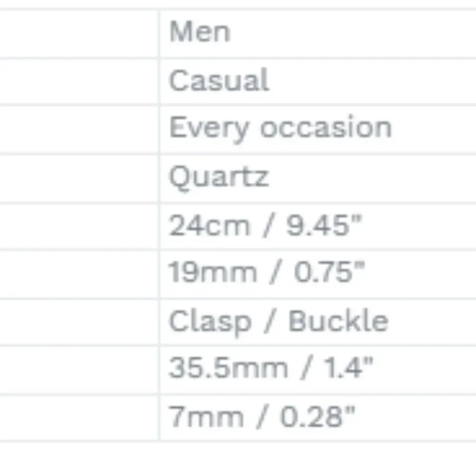Image resolution: width=476 pixels, height=476 pixels.
Task: Click the 7mm / 0.28" cell
Action: [x=317, y=418]
